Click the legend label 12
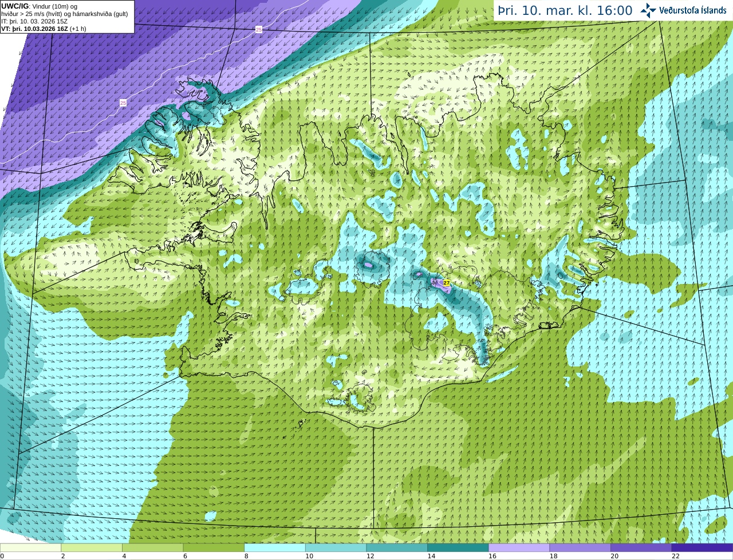This screenshot has height=560, width=733. click(x=370, y=556)
